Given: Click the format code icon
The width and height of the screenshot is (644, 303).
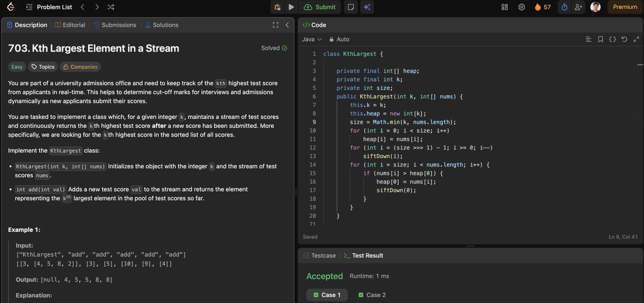Looking at the screenshot, I should coord(588,39).
